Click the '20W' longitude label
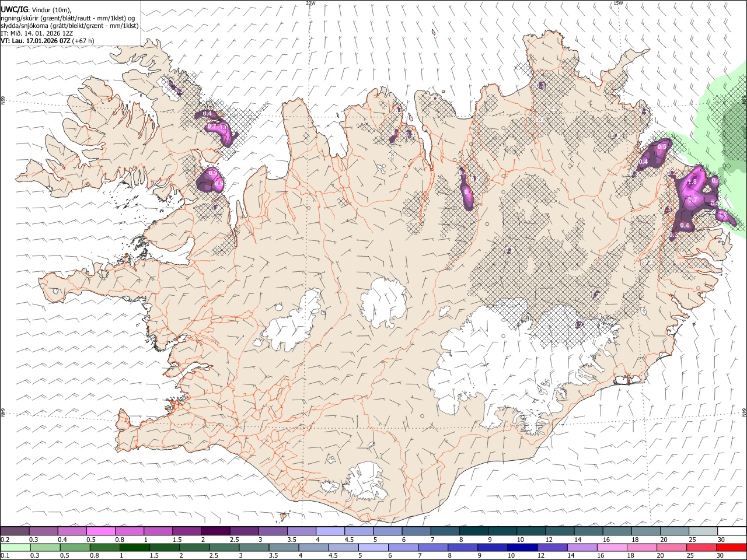Viewport: 747px width, 560px height. pyautogui.click(x=310, y=3)
